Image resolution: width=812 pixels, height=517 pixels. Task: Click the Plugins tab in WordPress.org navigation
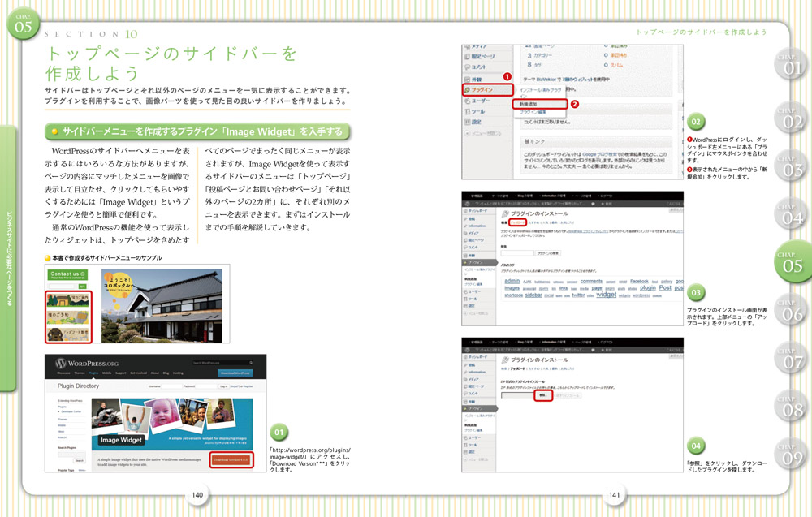point(93,373)
